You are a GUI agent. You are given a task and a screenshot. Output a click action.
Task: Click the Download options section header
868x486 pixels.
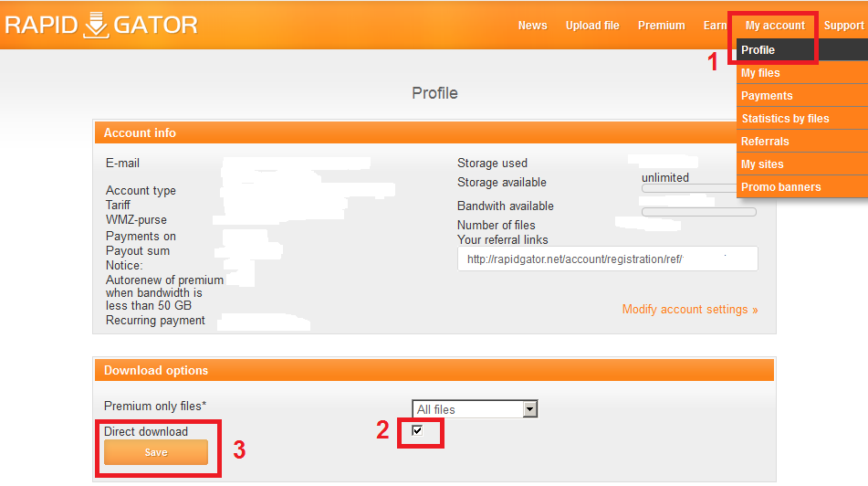coord(434,370)
